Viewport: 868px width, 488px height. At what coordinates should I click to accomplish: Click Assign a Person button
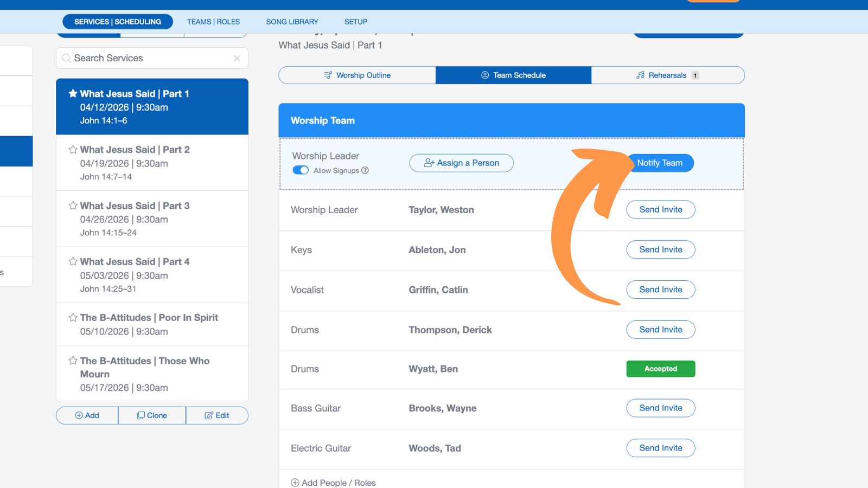click(x=461, y=163)
